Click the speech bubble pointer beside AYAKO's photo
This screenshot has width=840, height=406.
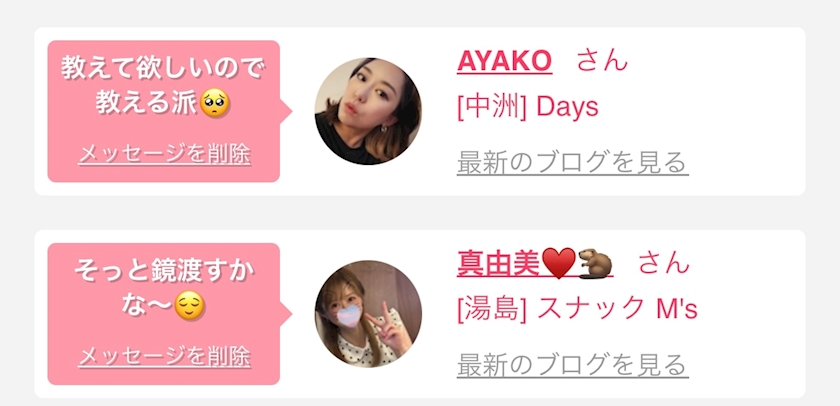(286, 111)
